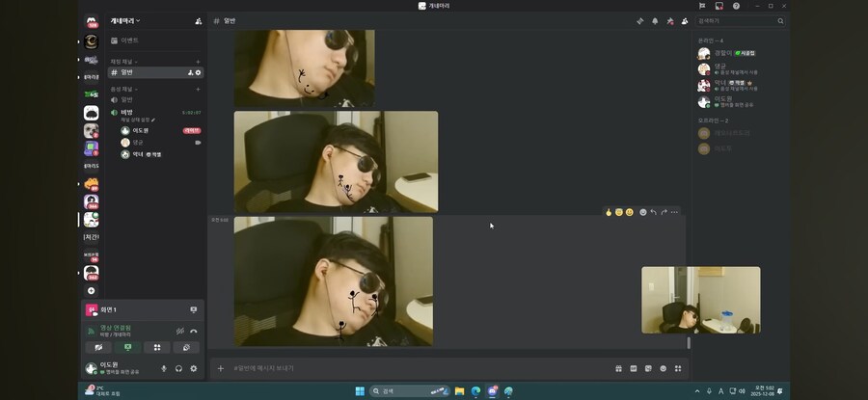Open the bottom image posted at 5:02
Viewport: 868px width, 400px height.
pyautogui.click(x=334, y=281)
